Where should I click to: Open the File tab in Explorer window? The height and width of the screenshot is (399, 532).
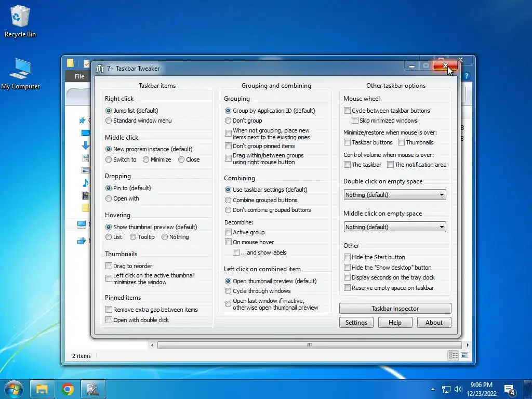click(79, 76)
